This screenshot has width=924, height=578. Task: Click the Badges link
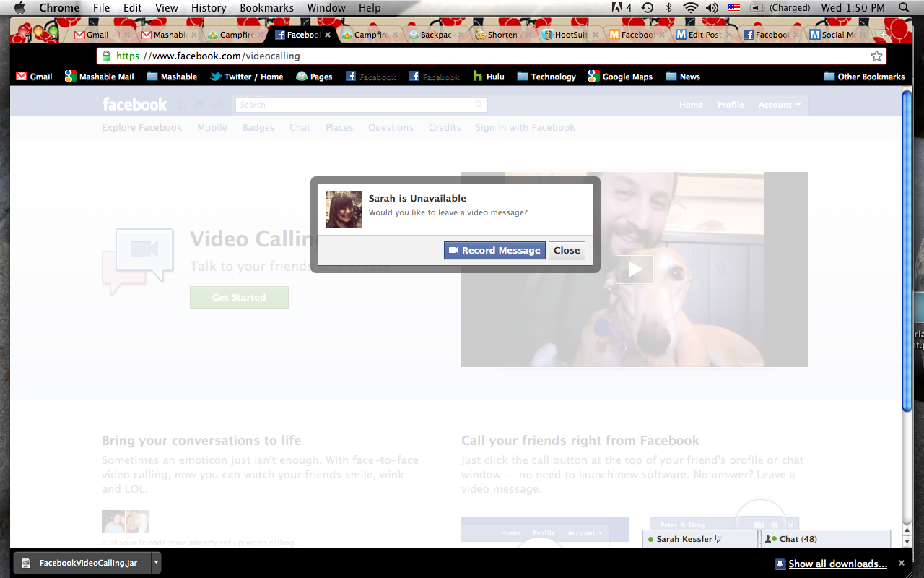(x=258, y=127)
